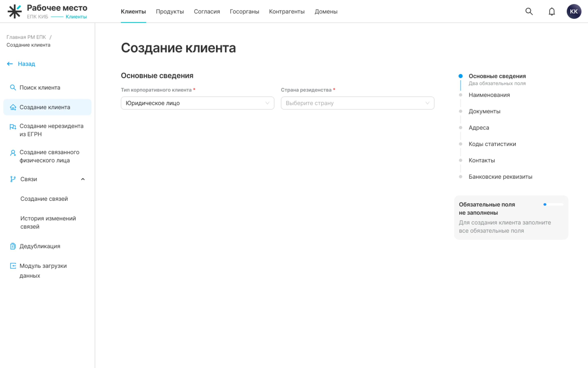Jump to Документы step
This screenshot has height=368, width=588.
tap(484, 111)
